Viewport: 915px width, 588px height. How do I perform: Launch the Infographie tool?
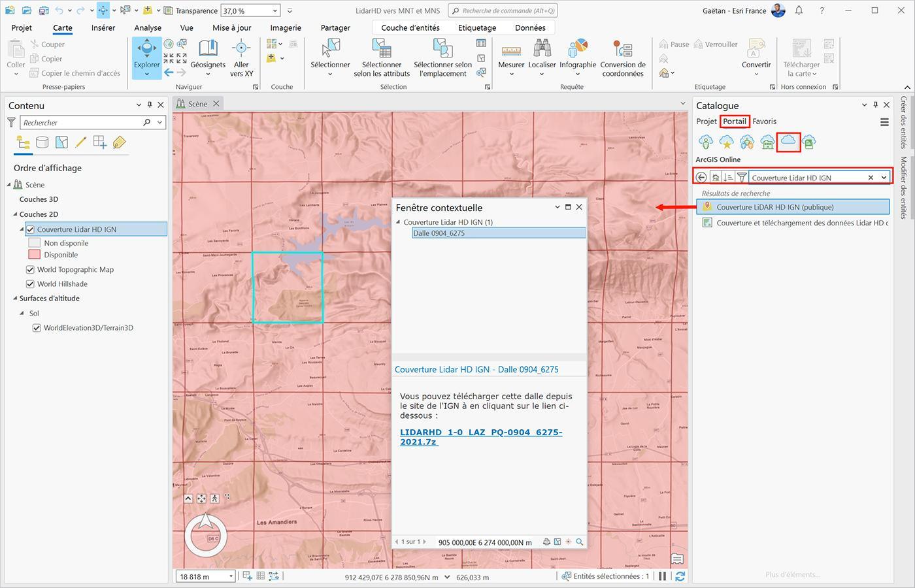click(x=578, y=57)
